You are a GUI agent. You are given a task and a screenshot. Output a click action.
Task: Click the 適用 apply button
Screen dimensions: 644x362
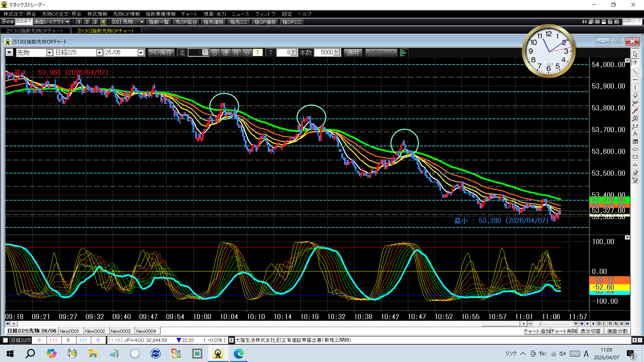[352, 53]
